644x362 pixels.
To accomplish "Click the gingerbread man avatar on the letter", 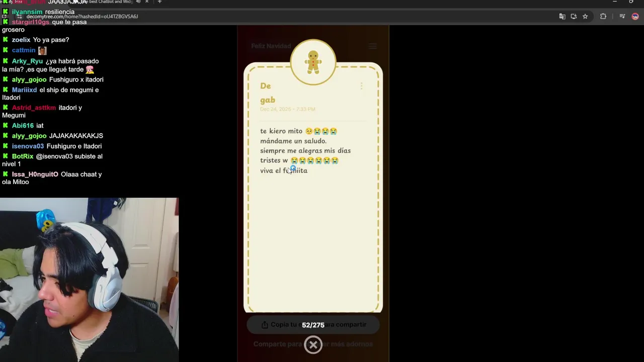I will (x=313, y=62).
